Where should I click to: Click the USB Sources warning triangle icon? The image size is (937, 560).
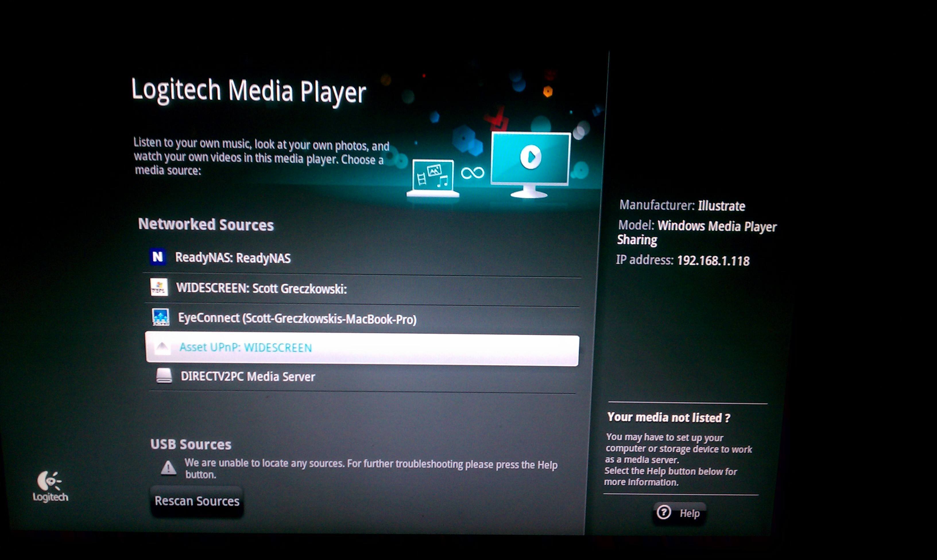[169, 468]
